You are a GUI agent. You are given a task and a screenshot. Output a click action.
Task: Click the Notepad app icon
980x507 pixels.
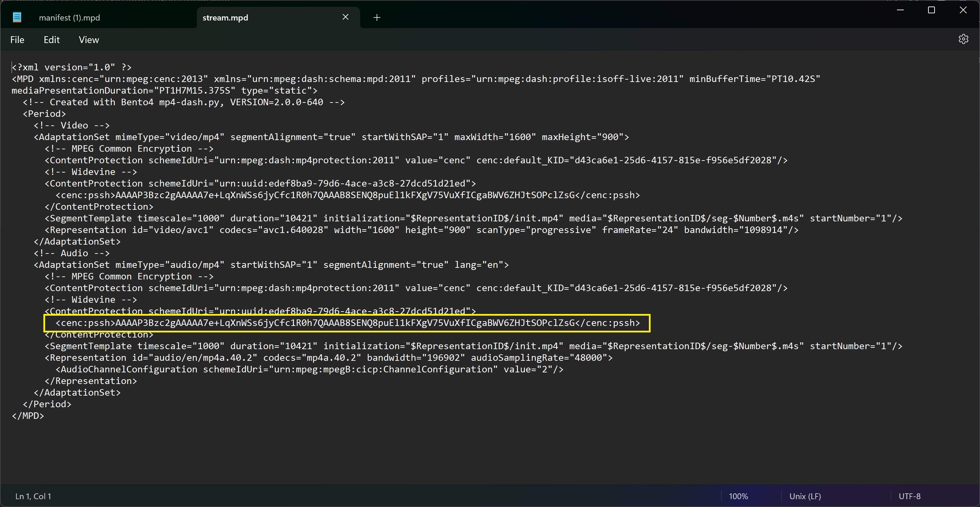pyautogui.click(x=17, y=17)
